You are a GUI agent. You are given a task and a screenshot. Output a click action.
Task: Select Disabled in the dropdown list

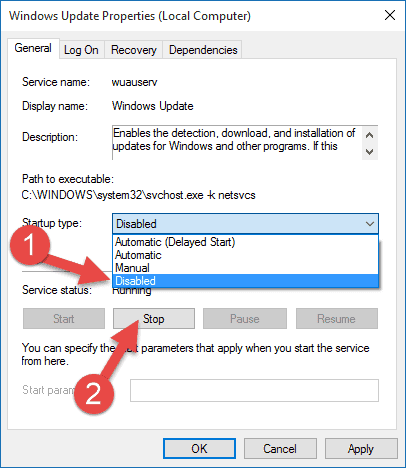pyautogui.click(x=245, y=281)
